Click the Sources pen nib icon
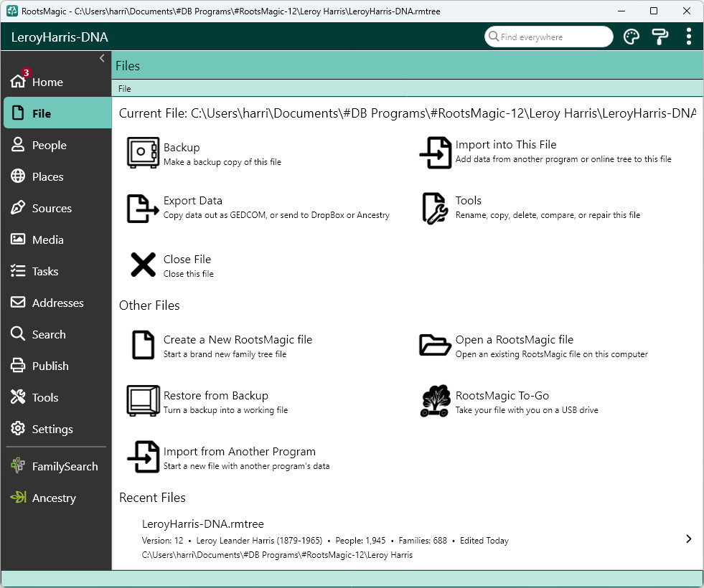704x588 pixels. 18,207
